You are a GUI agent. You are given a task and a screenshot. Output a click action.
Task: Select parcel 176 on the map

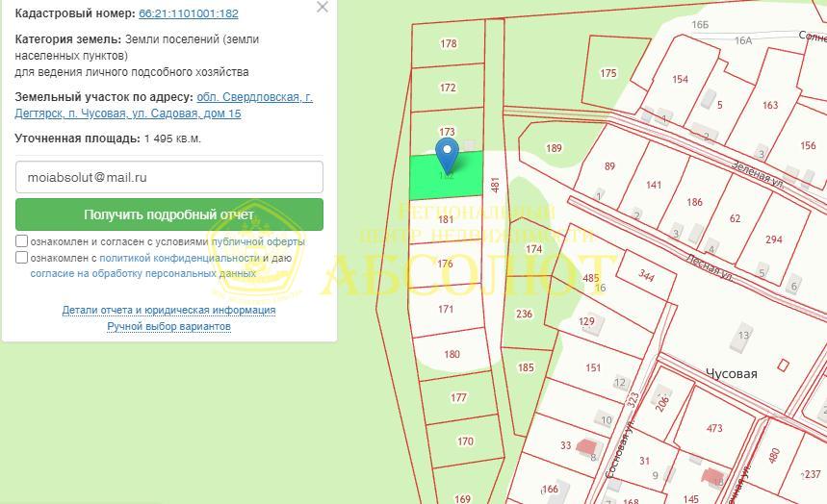[x=445, y=264]
